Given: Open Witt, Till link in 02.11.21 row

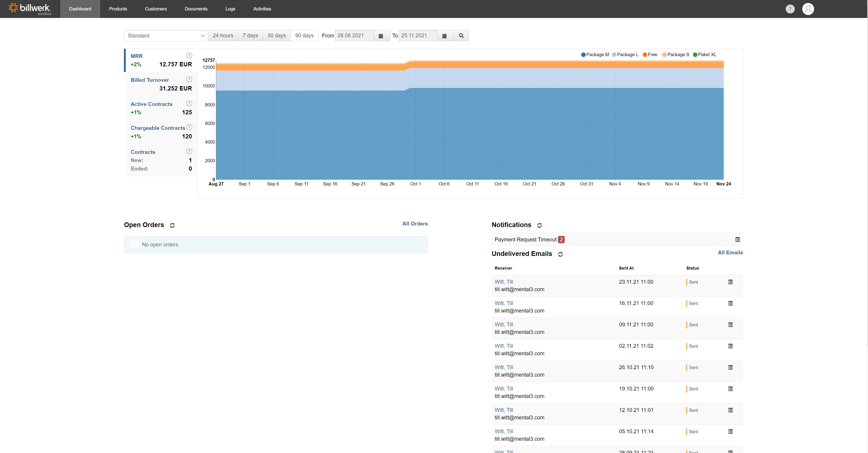Looking at the screenshot, I should click(x=504, y=346).
